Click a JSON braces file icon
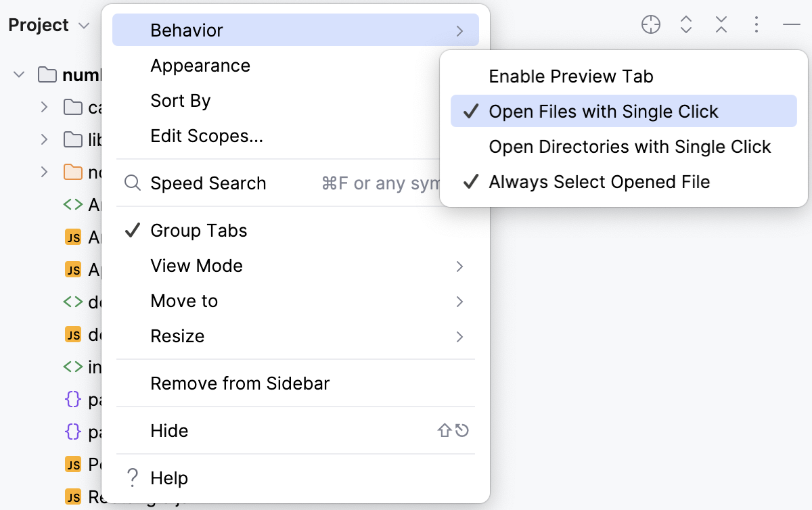This screenshot has width=812, height=510. (x=72, y=399)
